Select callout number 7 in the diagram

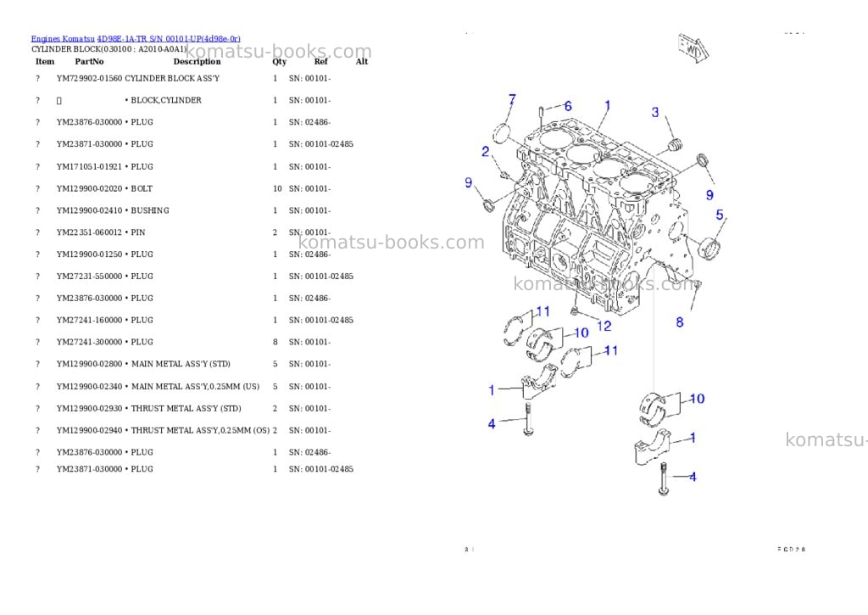click(512, 100)
